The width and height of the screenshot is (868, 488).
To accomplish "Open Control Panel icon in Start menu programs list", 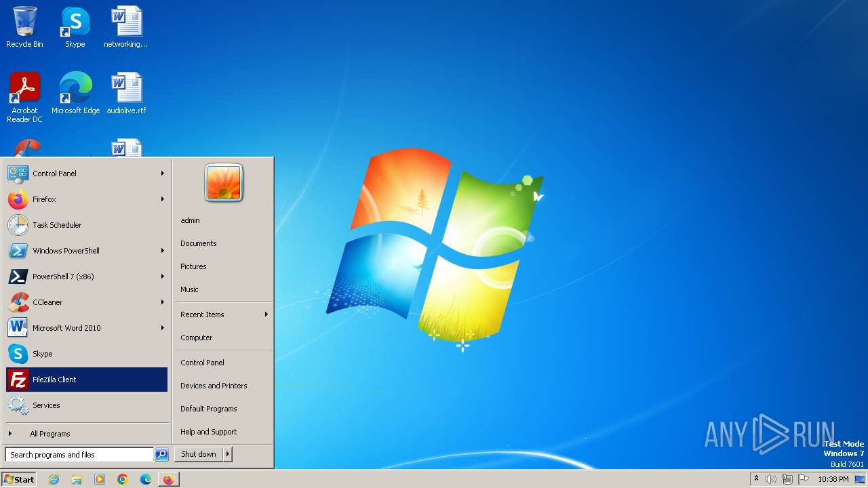I will [18, 174].
